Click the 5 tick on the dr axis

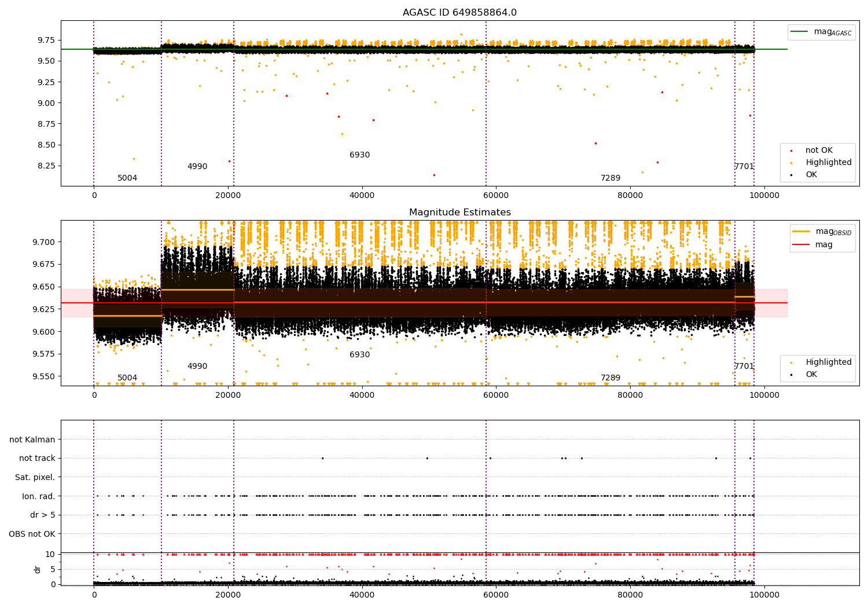[x=53, y=570]
